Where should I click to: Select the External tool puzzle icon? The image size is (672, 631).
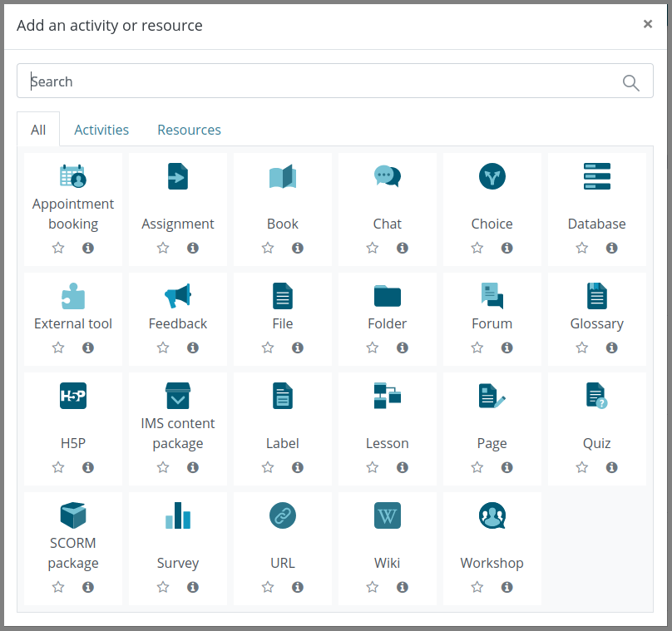coord(73,296)
